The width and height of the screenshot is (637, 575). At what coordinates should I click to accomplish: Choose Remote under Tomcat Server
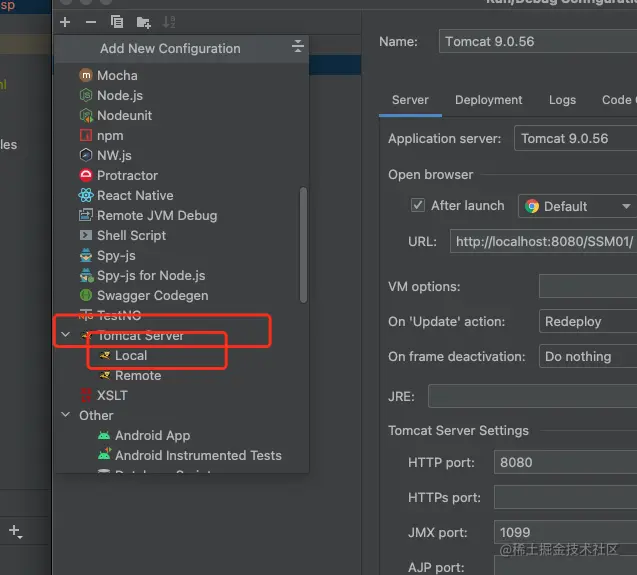click(138, 375)
